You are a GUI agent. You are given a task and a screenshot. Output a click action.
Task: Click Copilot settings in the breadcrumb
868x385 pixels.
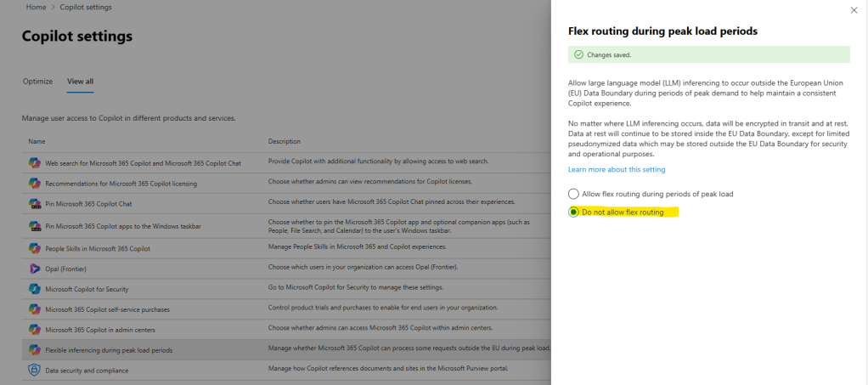[x=85, y=8]
